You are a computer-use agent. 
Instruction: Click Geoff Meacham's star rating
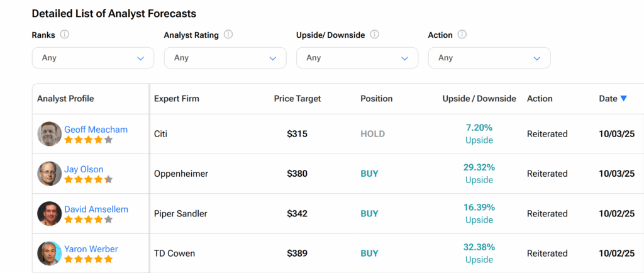pyautogui.click(x=88, y=140)
